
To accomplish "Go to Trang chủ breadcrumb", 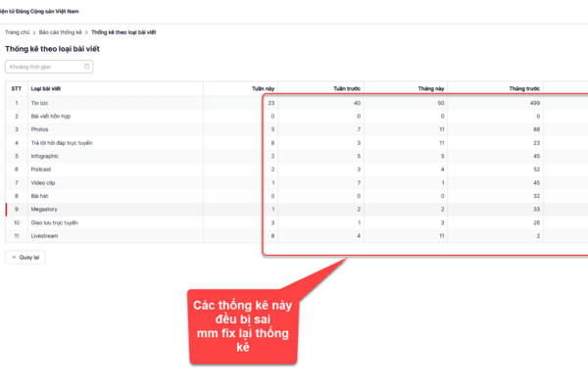I will 18,32.
